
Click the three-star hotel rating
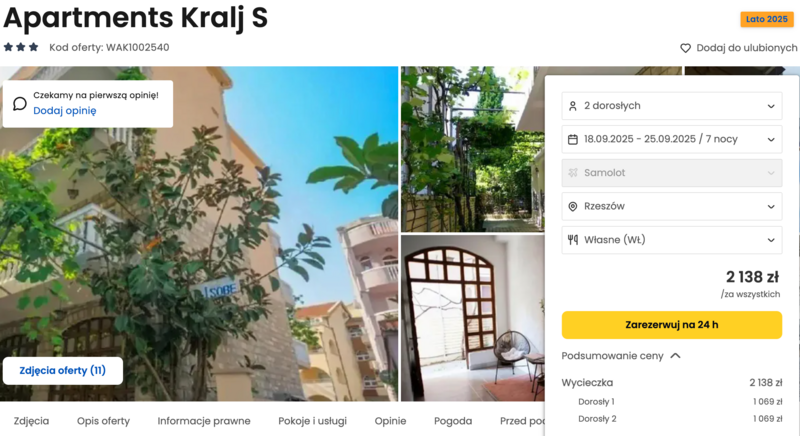point(21,47)
